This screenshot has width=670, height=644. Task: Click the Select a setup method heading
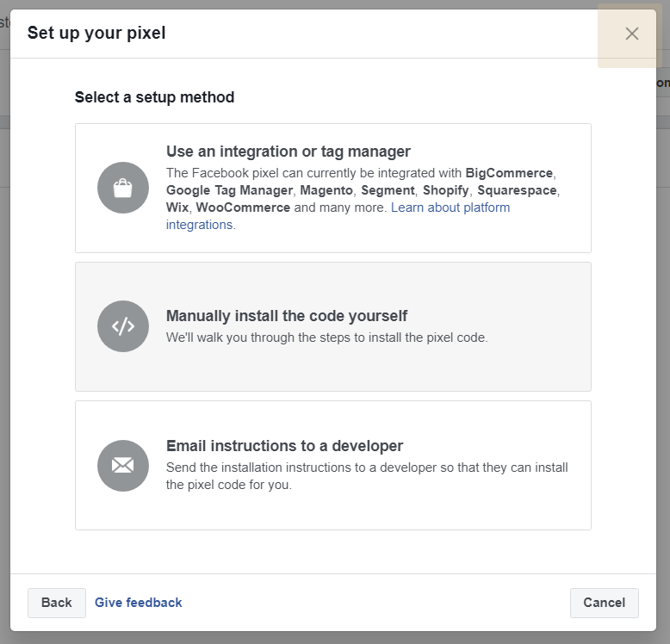(154, 97)
